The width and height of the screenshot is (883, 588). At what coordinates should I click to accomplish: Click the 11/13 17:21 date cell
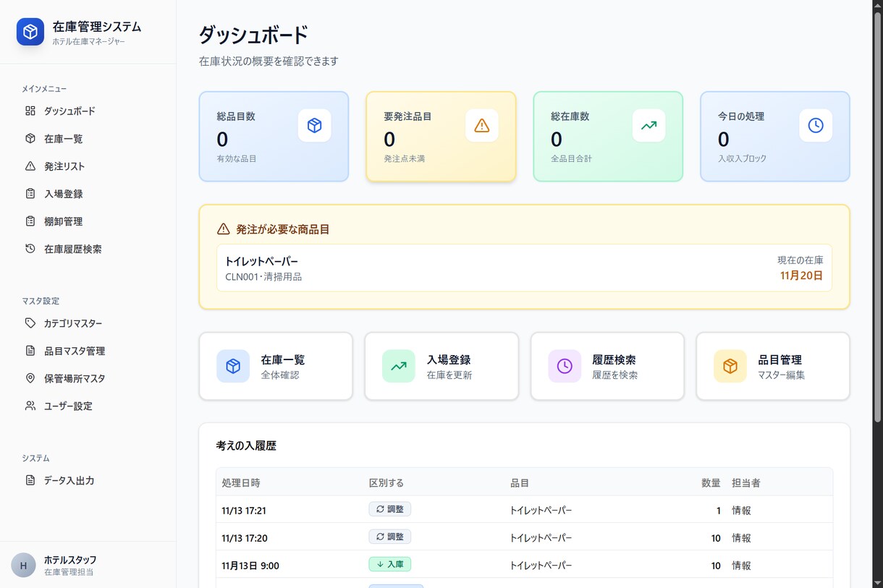(244, 510)
